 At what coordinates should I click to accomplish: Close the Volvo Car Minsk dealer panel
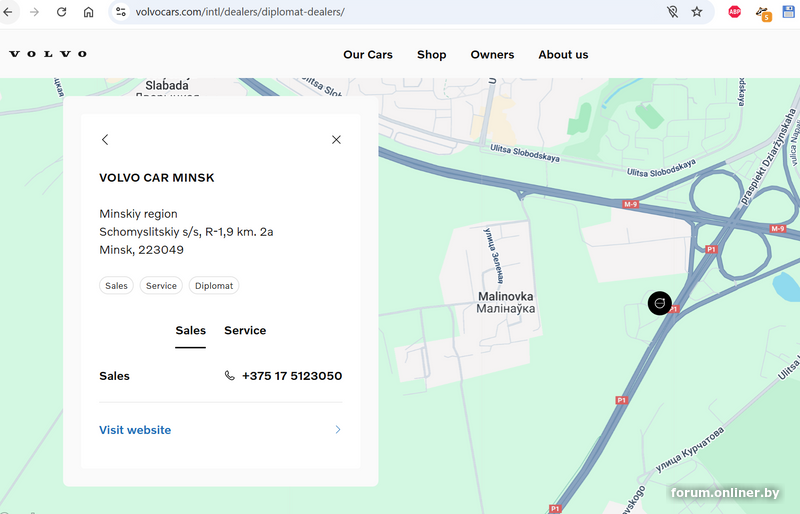point(336,139)
